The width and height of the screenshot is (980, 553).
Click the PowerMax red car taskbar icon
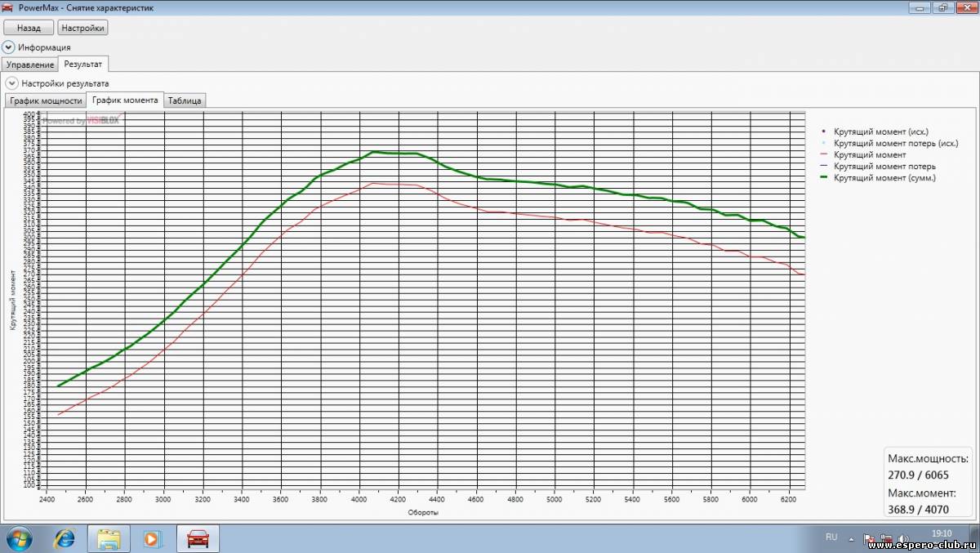click(198, 539)
